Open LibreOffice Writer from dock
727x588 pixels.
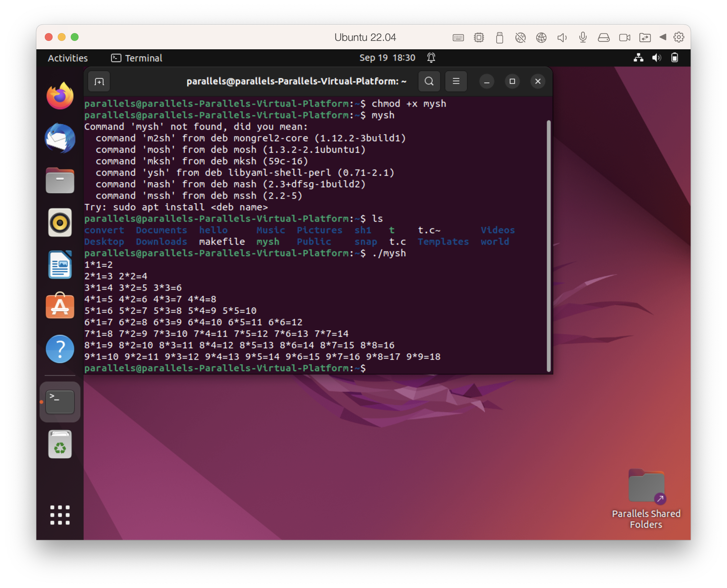pyautogui.click(x=60, y=264)
